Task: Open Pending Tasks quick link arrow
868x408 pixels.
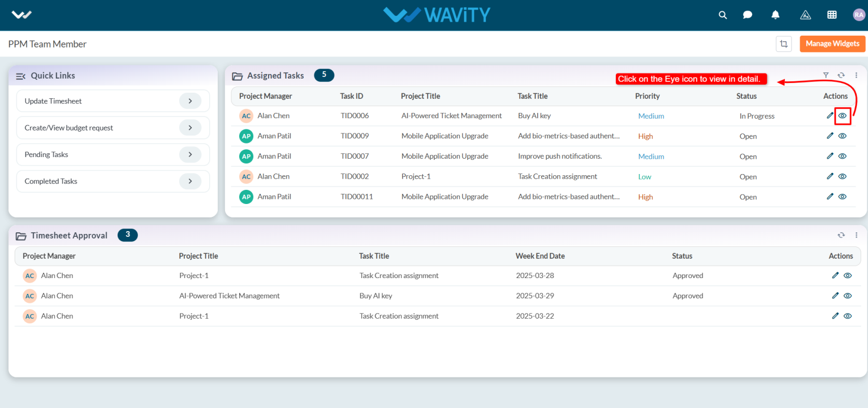Action: click(x=190, y=154)
